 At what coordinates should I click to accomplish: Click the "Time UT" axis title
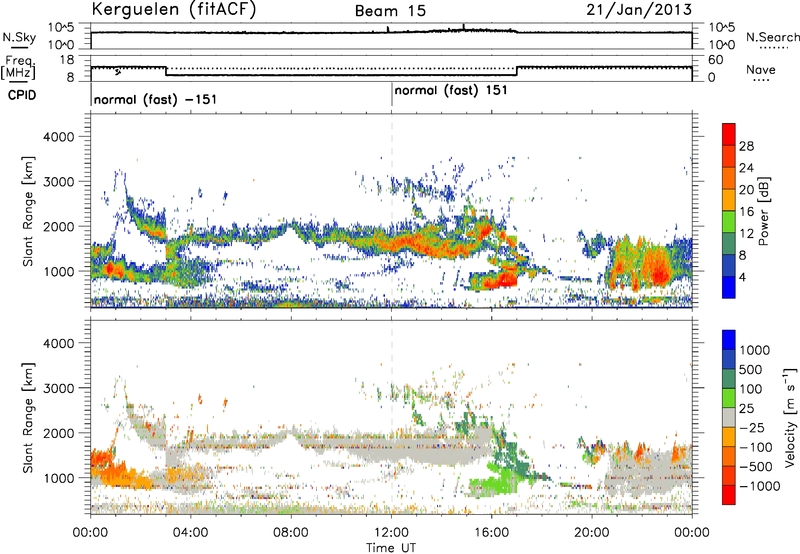pyautogui.click(x=391, y=548)
